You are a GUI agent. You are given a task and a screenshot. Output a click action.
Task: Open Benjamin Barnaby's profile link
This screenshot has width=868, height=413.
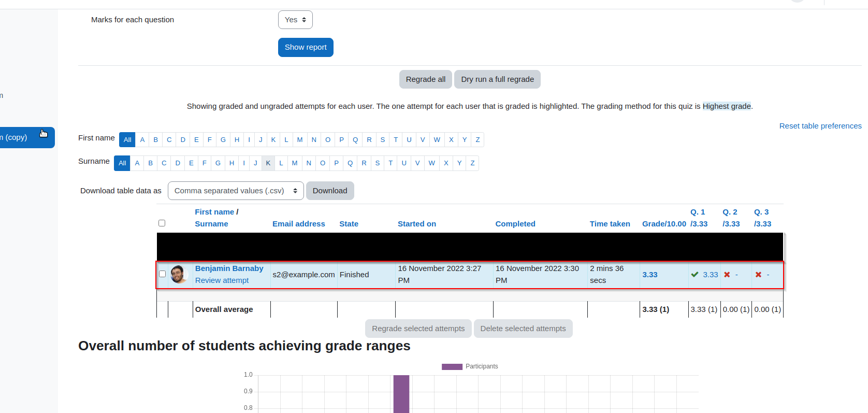point(229,268)
